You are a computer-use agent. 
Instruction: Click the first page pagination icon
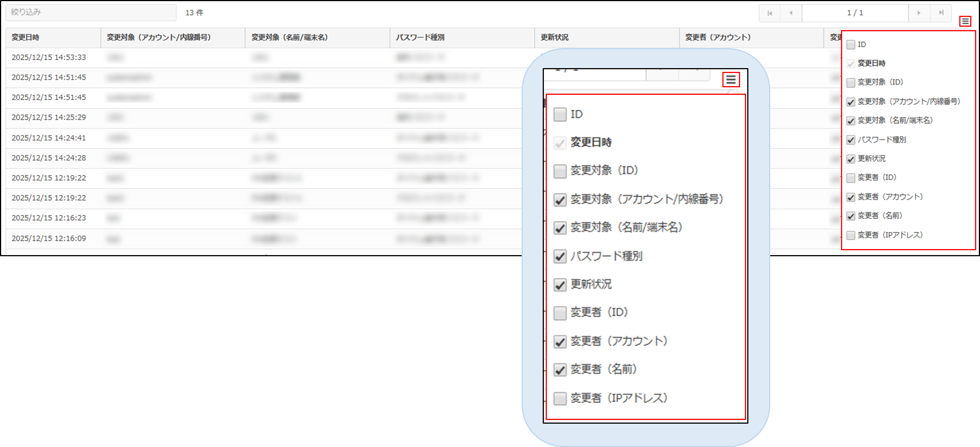[769, 13]
